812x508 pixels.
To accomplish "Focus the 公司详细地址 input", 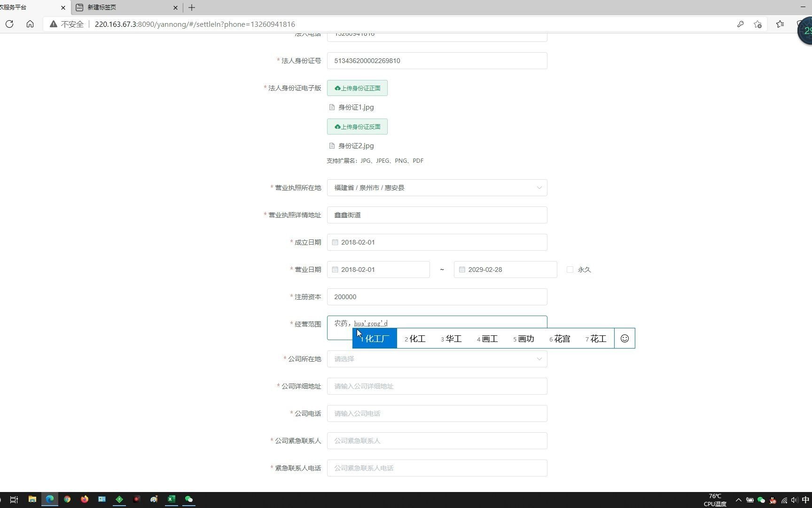I will (437, 386).
